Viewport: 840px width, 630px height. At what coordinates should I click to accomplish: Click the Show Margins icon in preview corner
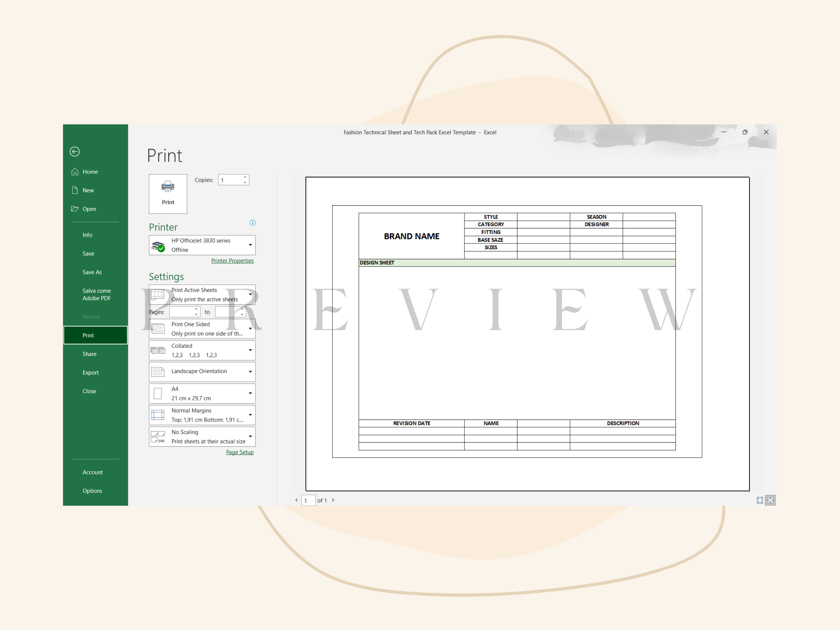coord(759,500)
